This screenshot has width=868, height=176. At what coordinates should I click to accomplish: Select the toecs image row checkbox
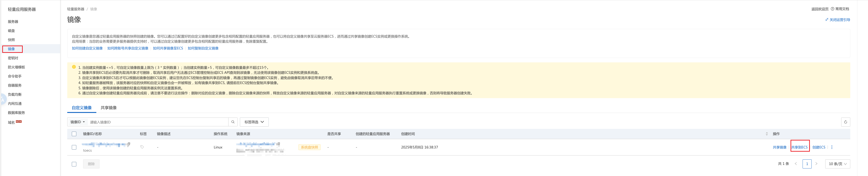click(x=74, y=147)
